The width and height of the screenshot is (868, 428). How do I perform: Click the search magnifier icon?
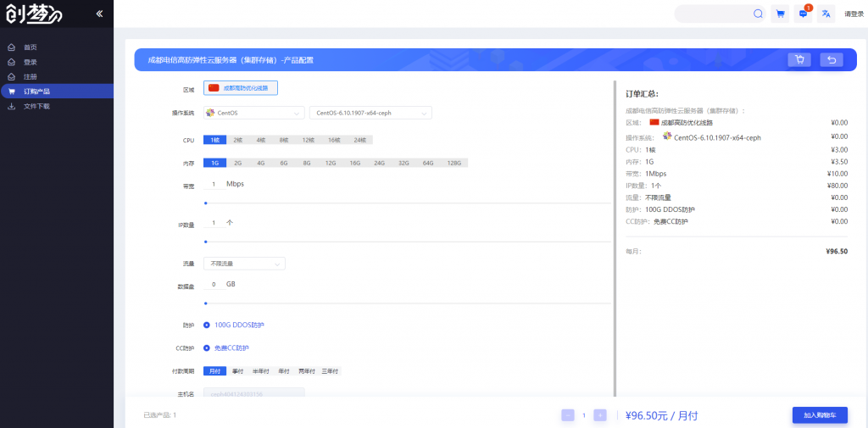(758, 14)
